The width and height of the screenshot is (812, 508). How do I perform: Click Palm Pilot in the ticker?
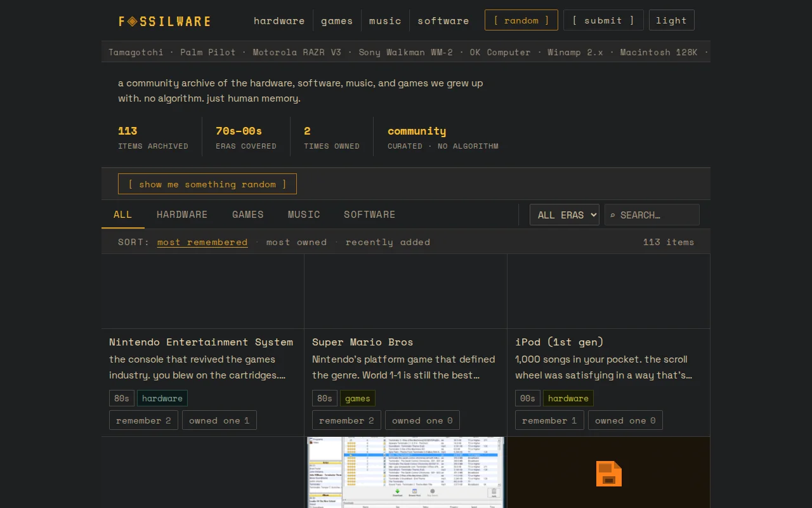208,52
